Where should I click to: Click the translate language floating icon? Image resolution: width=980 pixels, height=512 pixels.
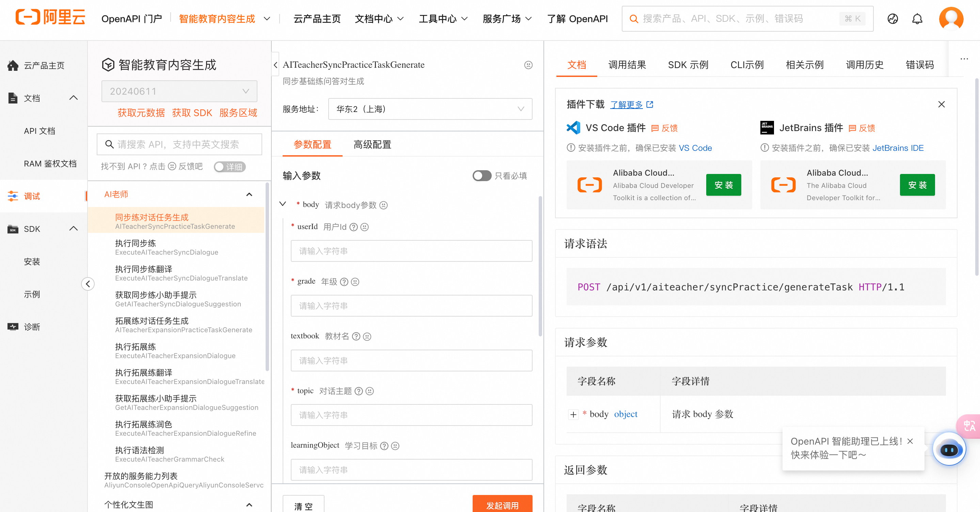[969, 426]
